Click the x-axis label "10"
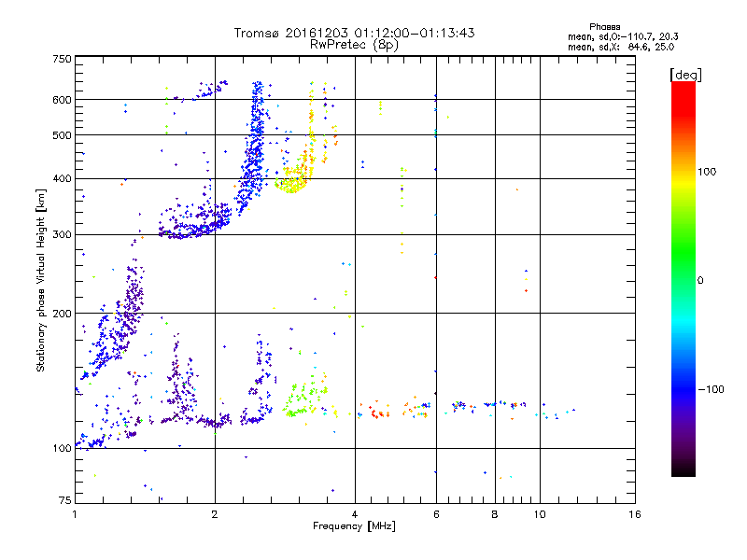Viewport: 747px width, 560px height. [540, 514]
